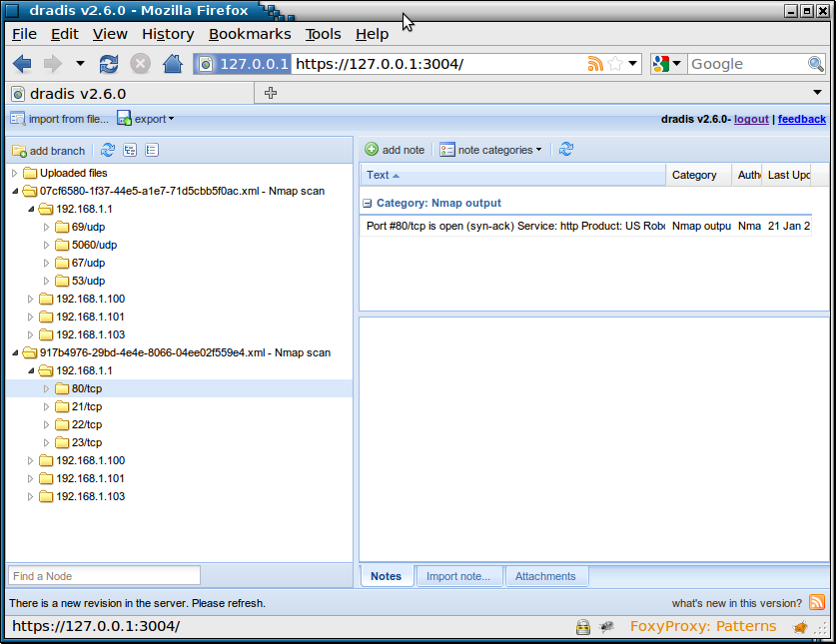
Task: Collapse the 07cf6580 Nmap scan branch
Action: coord(14,191)
